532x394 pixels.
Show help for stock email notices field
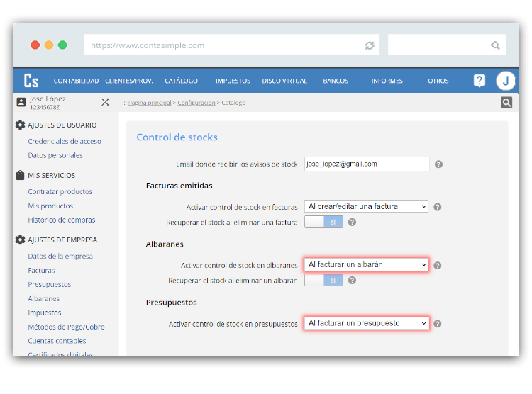[438, 164]
